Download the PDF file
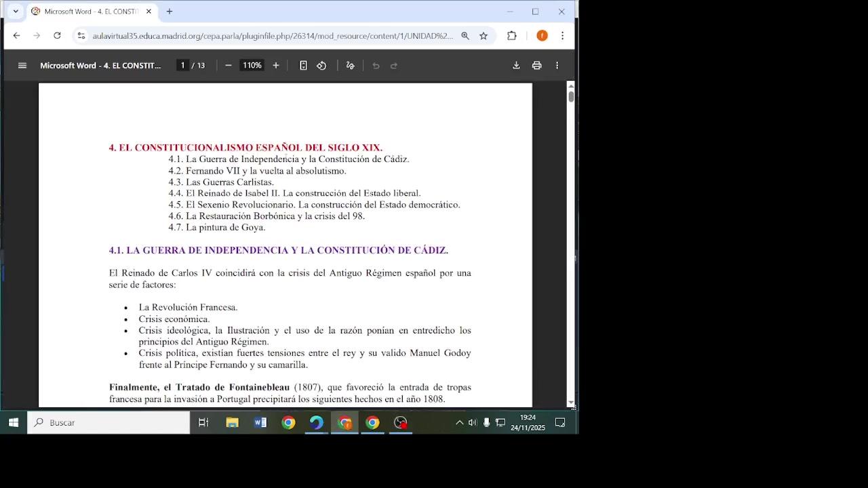Screen dimensions: 868x488 [x=516, y=66]
